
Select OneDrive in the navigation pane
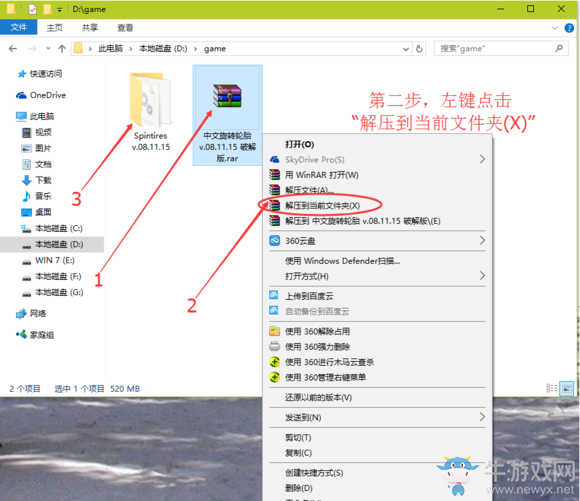coord(41,95)
